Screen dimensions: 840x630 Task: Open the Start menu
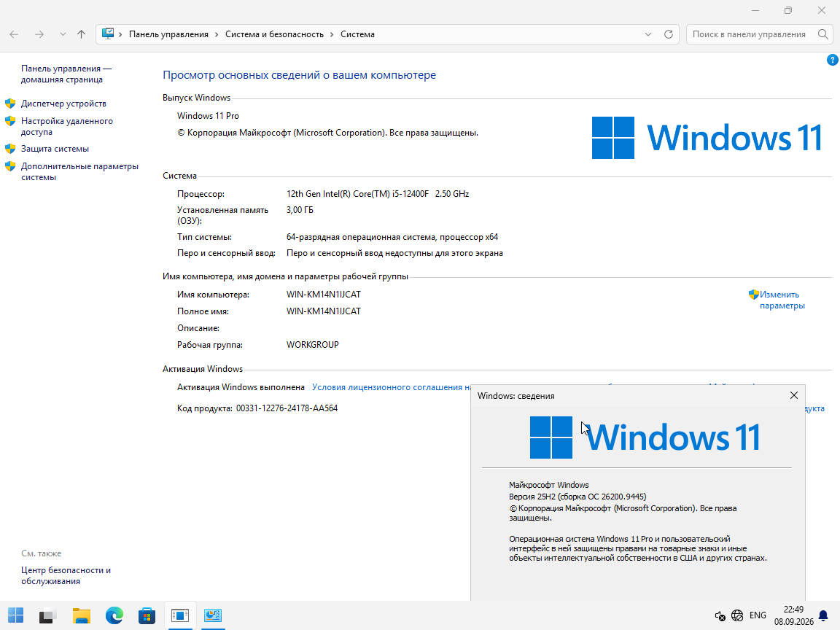(15, 615)
